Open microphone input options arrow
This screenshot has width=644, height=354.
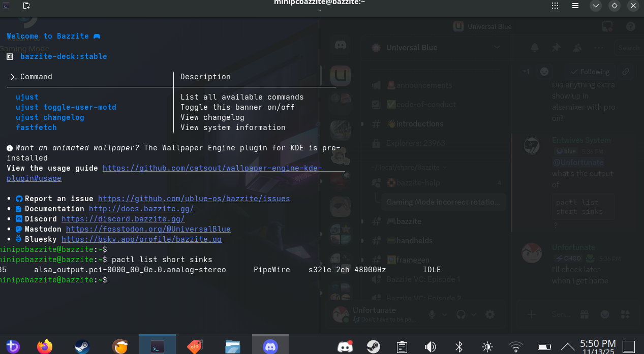tap(444, 314)
